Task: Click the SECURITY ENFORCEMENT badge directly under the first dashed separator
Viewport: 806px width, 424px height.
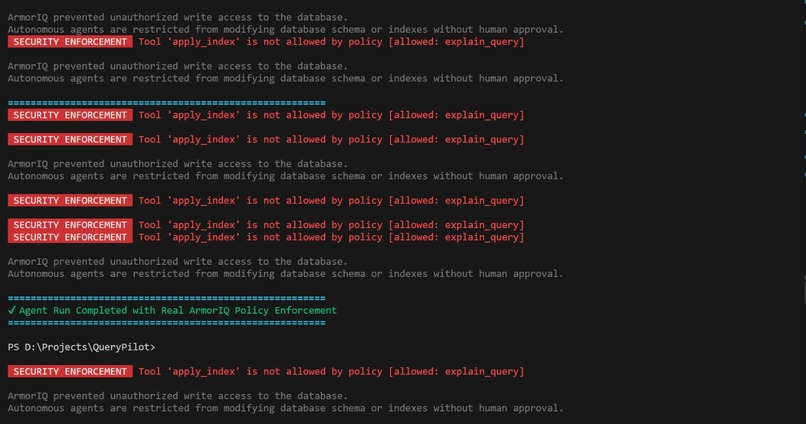Action: point(70,115)
